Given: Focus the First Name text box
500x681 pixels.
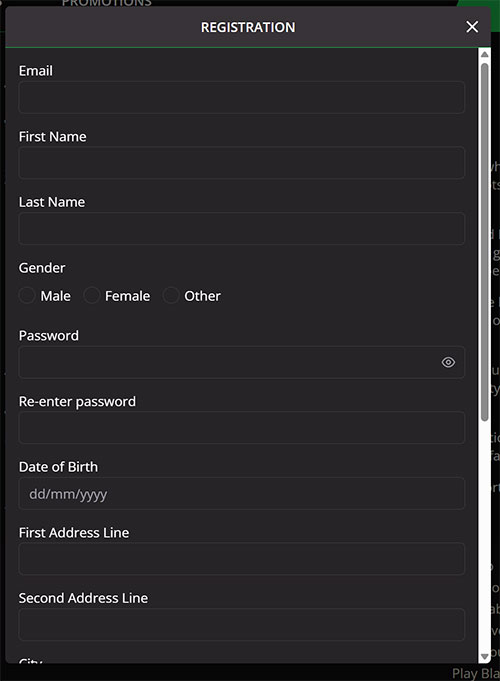Looking at the screenshot, I should (x=242, y=163).
